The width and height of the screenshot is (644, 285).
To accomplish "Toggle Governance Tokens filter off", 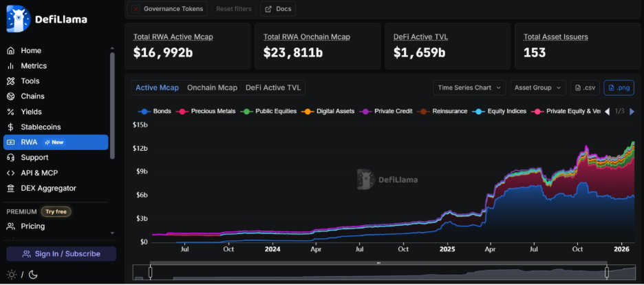I will pyautogui.click(x=168, y=9).
